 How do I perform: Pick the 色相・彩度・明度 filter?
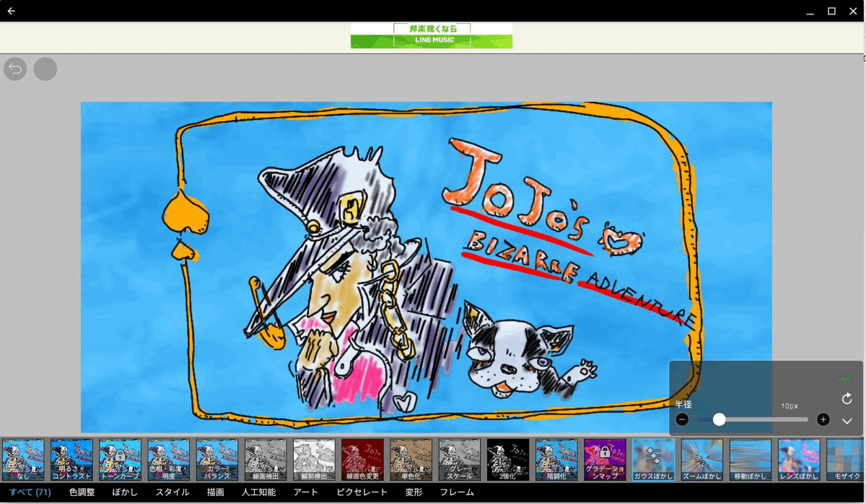point(168,460)
